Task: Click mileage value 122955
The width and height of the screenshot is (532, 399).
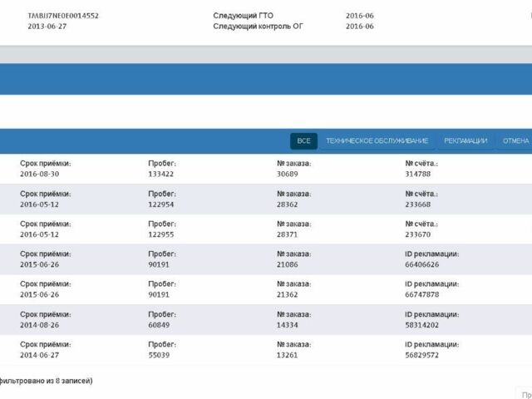Action: pyautogui.click(x=161, y=234)
